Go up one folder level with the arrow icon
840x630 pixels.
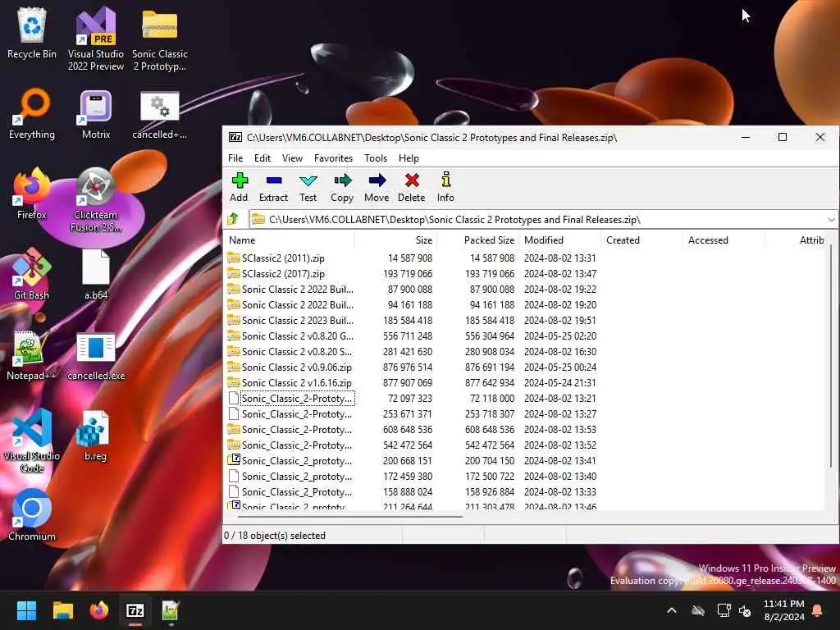coord(234,219)
